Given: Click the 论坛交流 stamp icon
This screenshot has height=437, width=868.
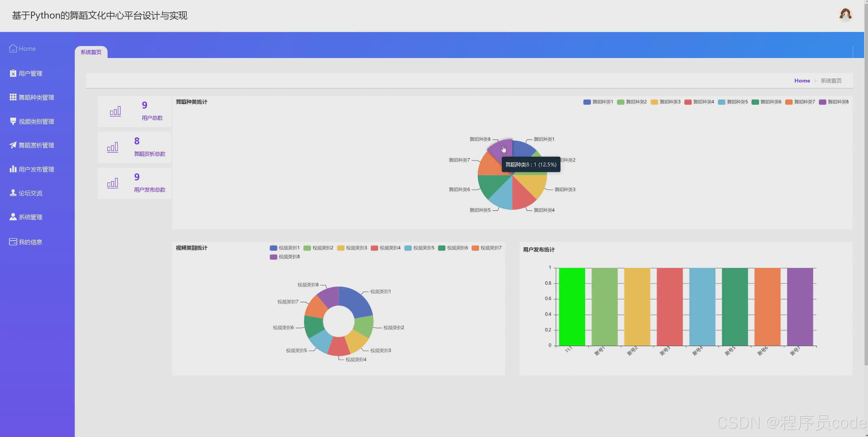Looking at the screenshot, I should (13, 193).
